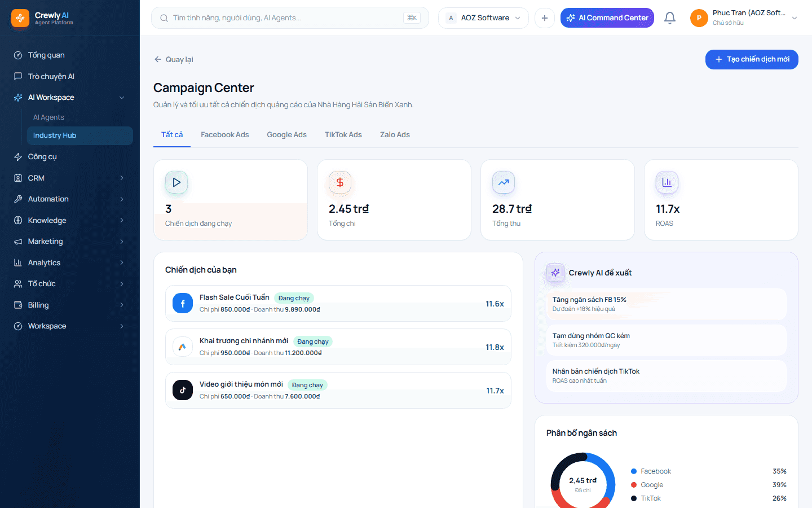
Task: Open the AOZ Software organization dropdown
Action: tap(483, 18)
